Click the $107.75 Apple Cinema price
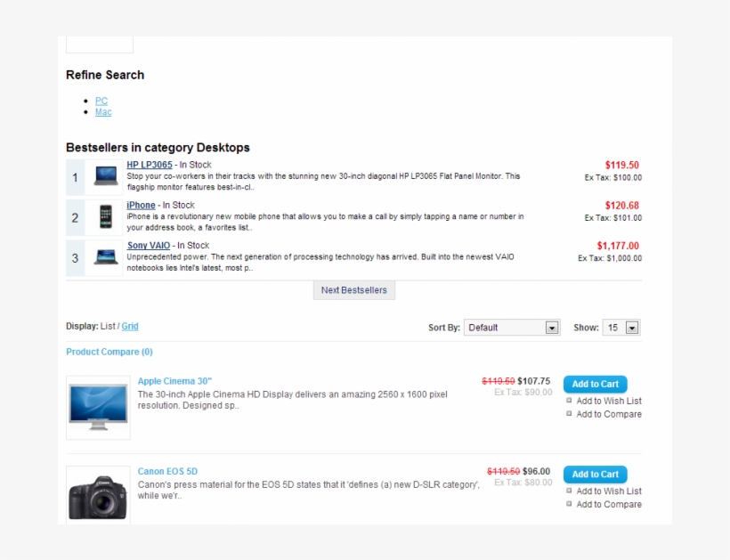This screenshot has height=560, width=730. [x=534, y=381]
